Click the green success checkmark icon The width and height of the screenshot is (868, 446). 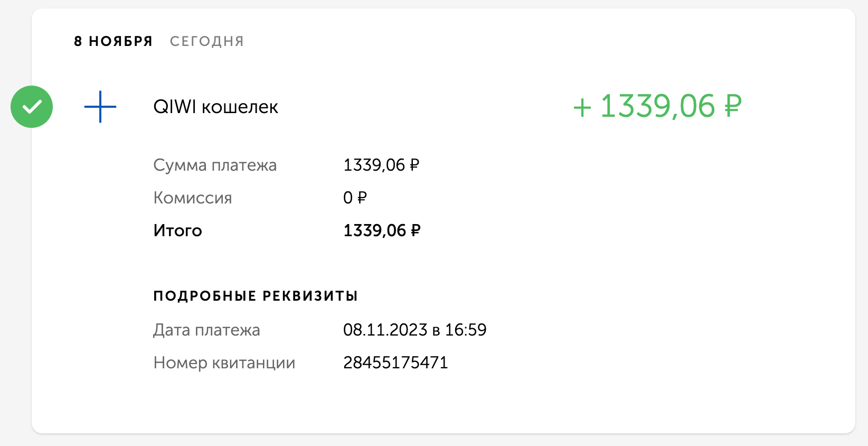click(32, 107)
